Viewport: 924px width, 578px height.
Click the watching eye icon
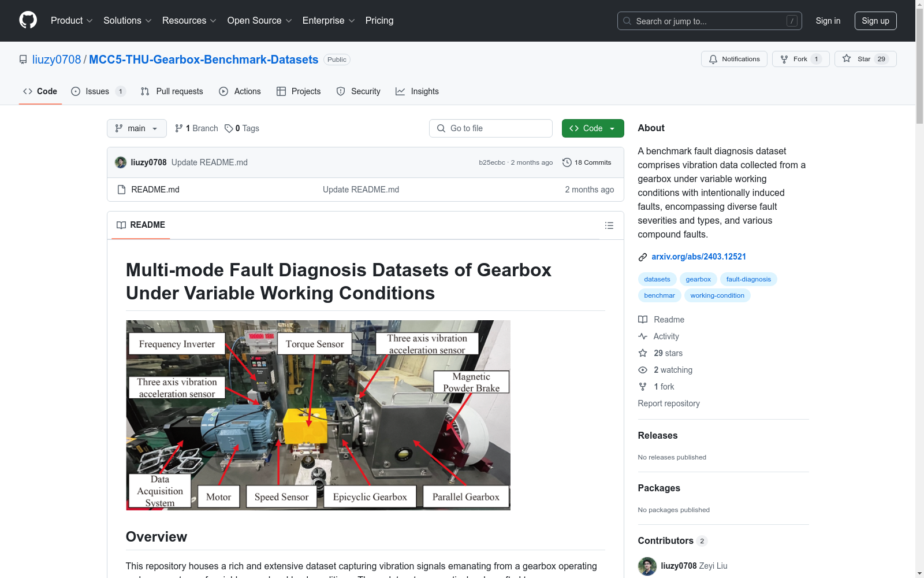642,370
